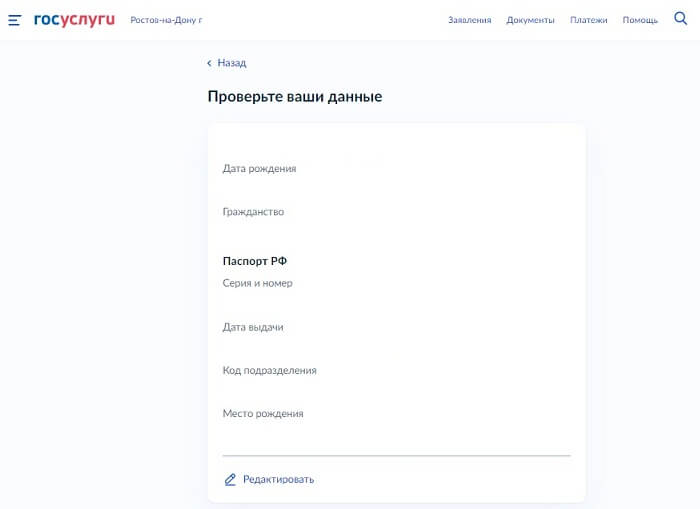Select the Код подразделения row
700x509 pixels.
(x=269, y=370)
